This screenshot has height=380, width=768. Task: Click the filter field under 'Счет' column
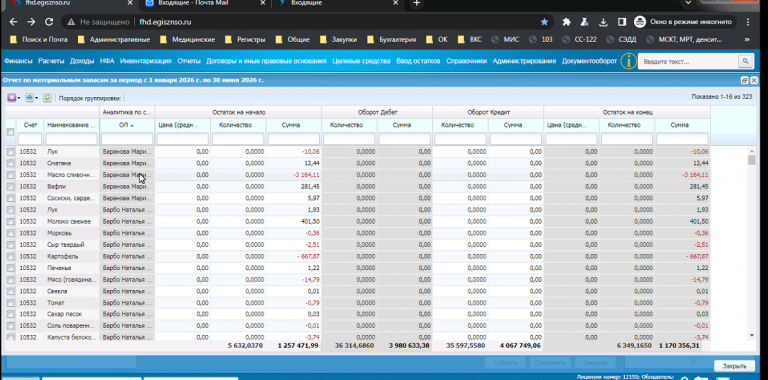click(x=30, y=140)
